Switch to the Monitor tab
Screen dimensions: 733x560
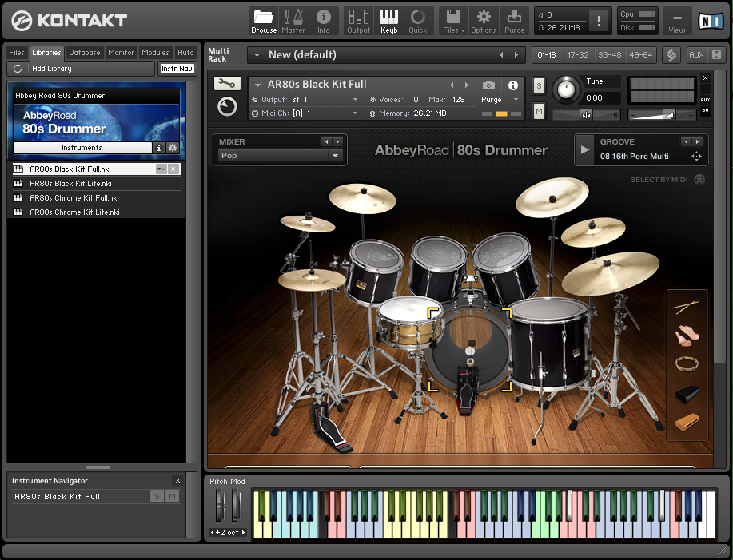coord(121,52)
